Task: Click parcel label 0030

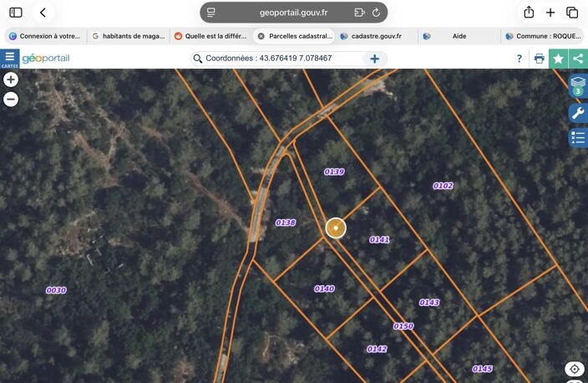Action: tap(56, 290)
